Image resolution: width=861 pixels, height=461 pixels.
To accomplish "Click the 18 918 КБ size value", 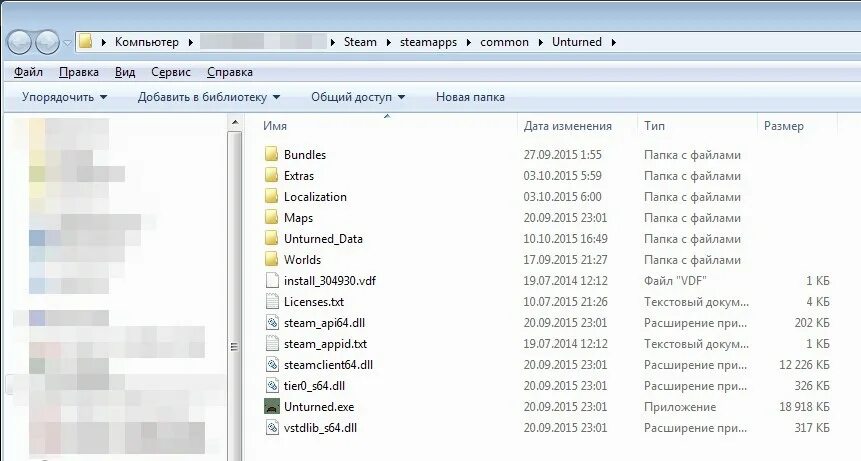I will [804, 407].
